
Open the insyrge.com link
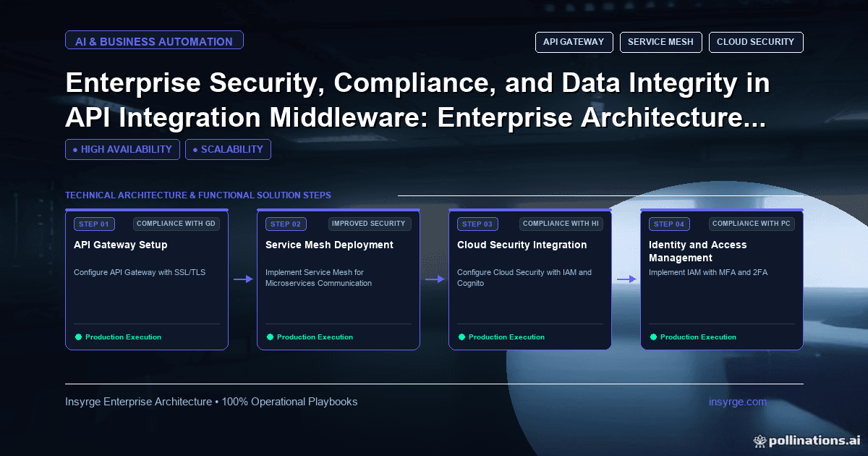[738, 402]
